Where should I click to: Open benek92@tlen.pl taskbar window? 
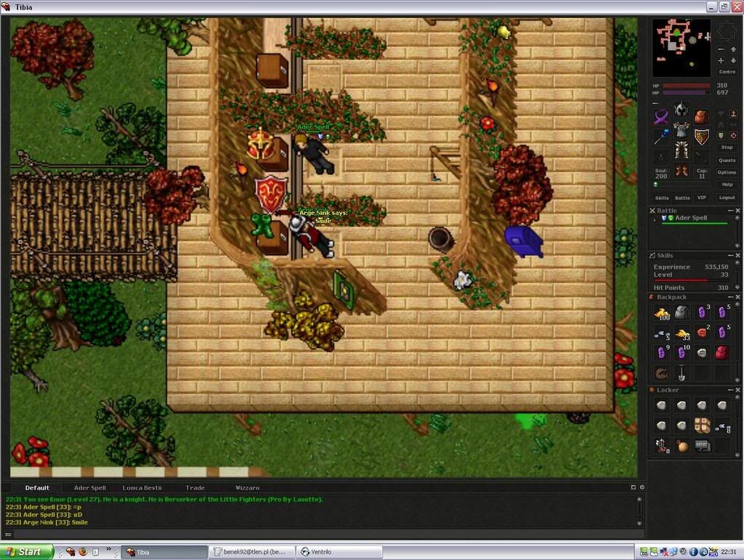tap(251, 552)
